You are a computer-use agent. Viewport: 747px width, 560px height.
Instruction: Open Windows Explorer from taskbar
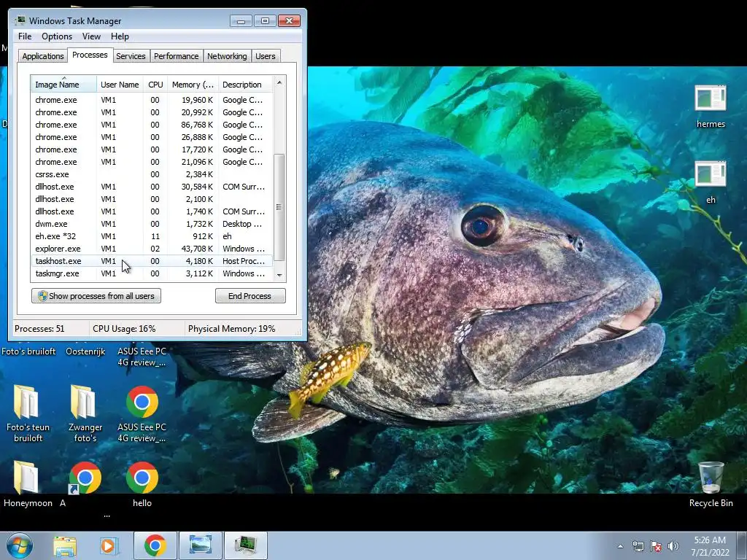point(65,545)
